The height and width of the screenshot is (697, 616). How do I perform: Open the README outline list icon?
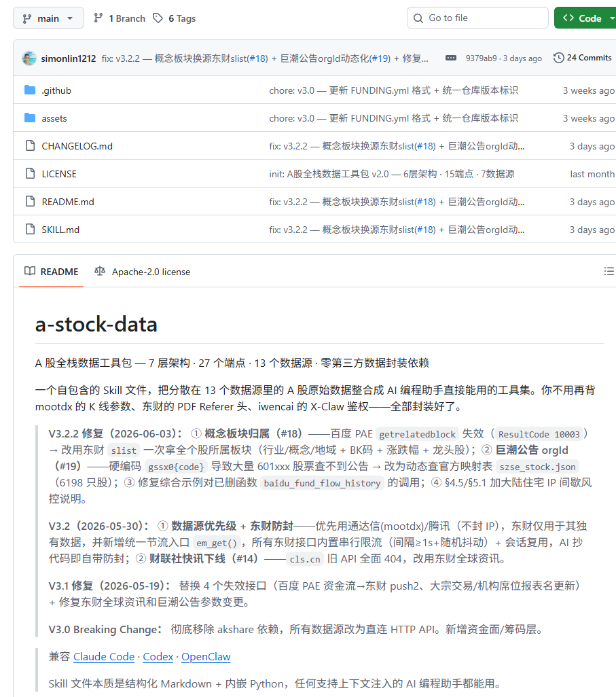[x=609, y=271]
